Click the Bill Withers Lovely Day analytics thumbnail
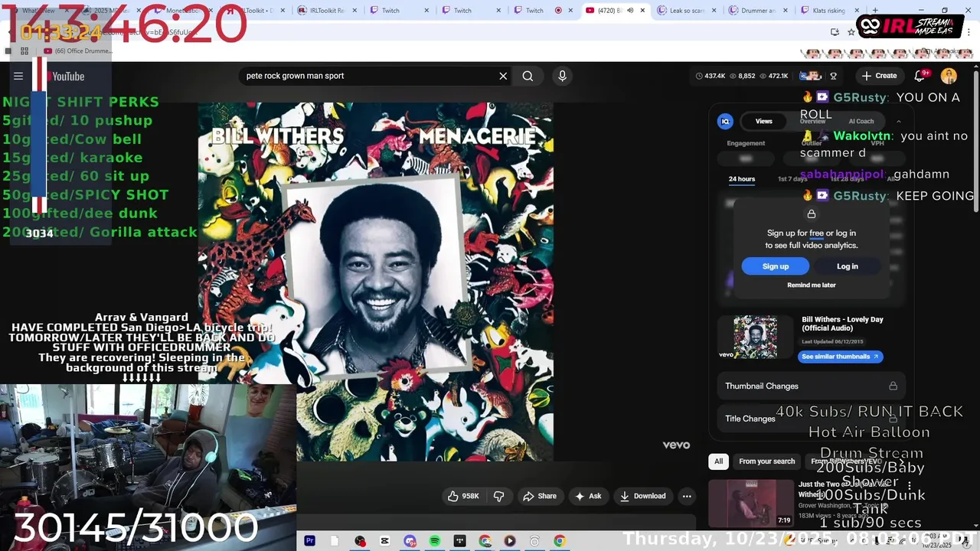Screen dimensions: 980x551 click(x=755, y=337)
